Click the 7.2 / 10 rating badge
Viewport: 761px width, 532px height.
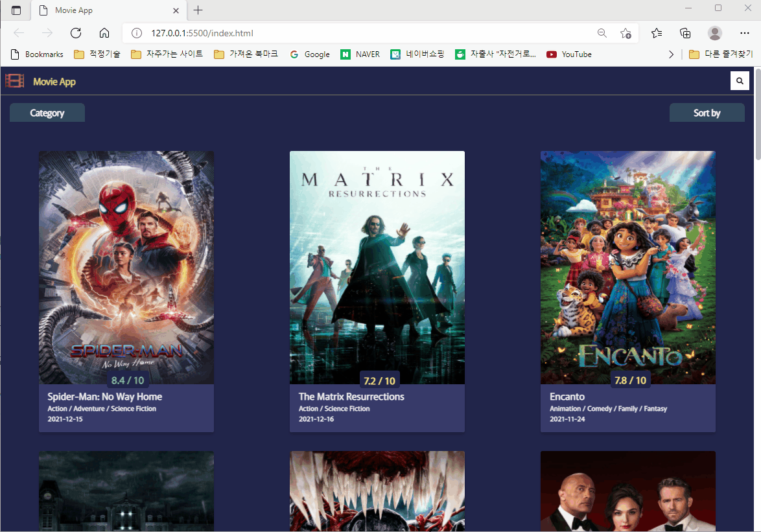pyautogui.click(x=379, y=380)
